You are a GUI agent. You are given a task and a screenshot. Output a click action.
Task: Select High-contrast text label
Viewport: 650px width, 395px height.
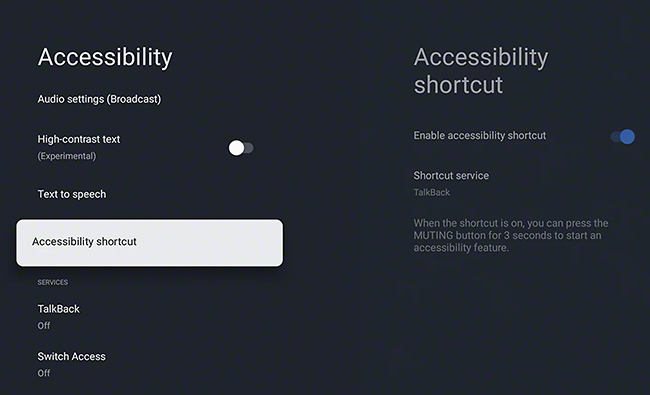79,139
